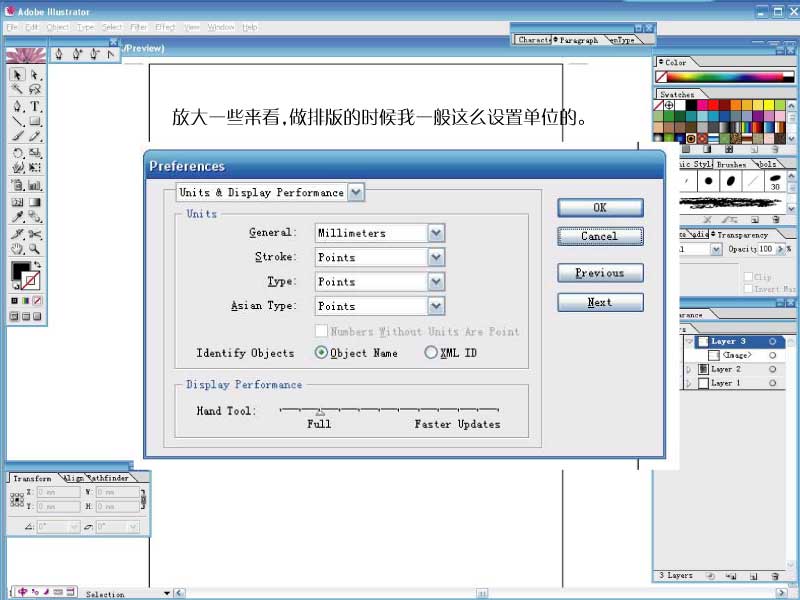Select the Selection arrow tool

coord(17,75)
